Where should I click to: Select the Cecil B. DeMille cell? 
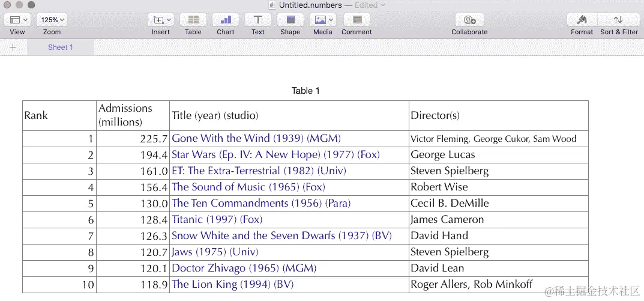[499, 204]
